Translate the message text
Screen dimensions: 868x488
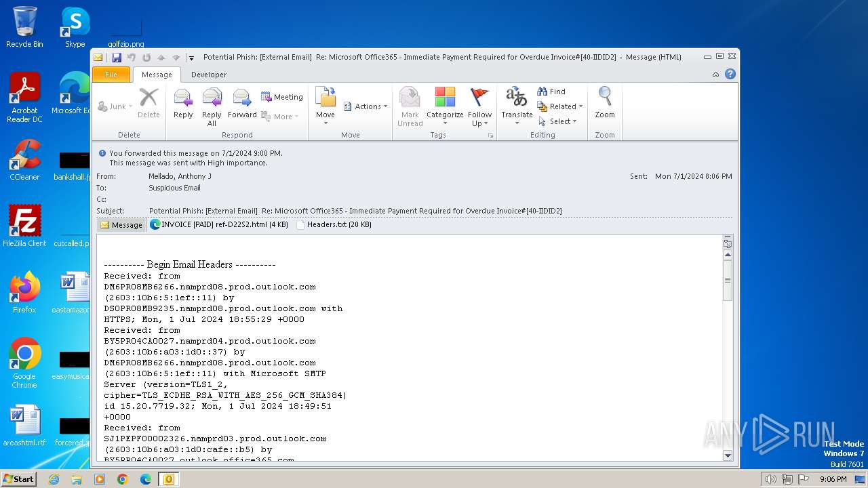[517, 105]
